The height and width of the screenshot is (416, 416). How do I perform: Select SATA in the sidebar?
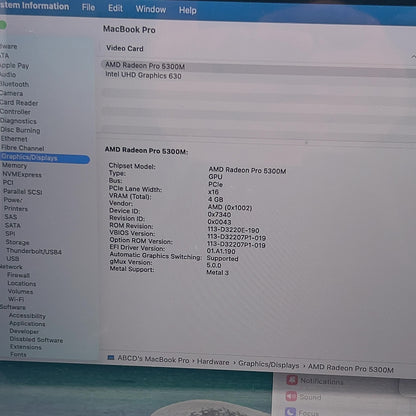pos(13,225)
